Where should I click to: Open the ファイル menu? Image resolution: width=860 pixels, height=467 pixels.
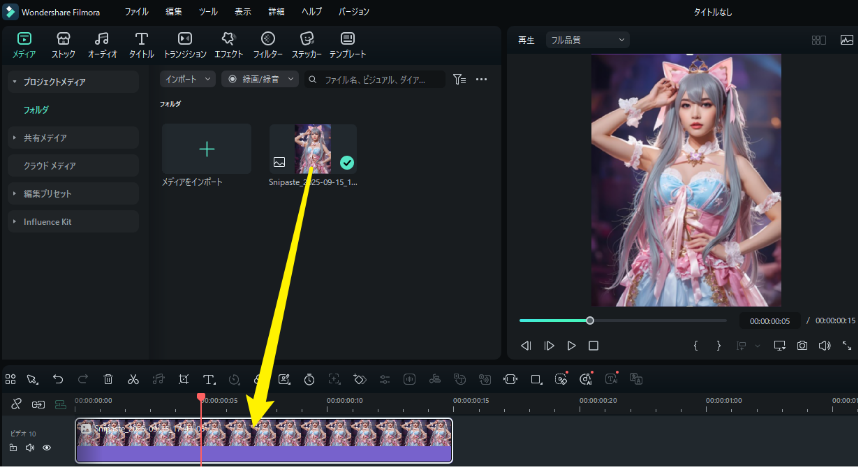click(137, 12)
